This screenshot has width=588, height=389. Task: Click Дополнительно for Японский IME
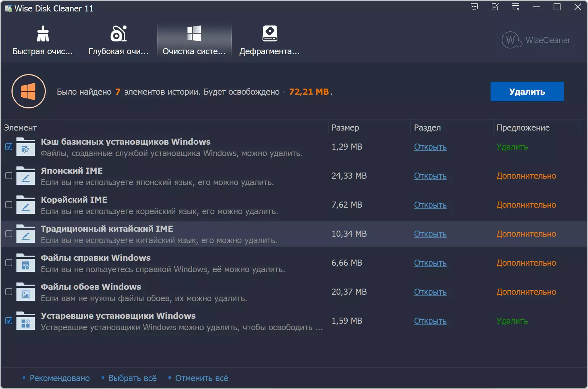tap(526, 176)
